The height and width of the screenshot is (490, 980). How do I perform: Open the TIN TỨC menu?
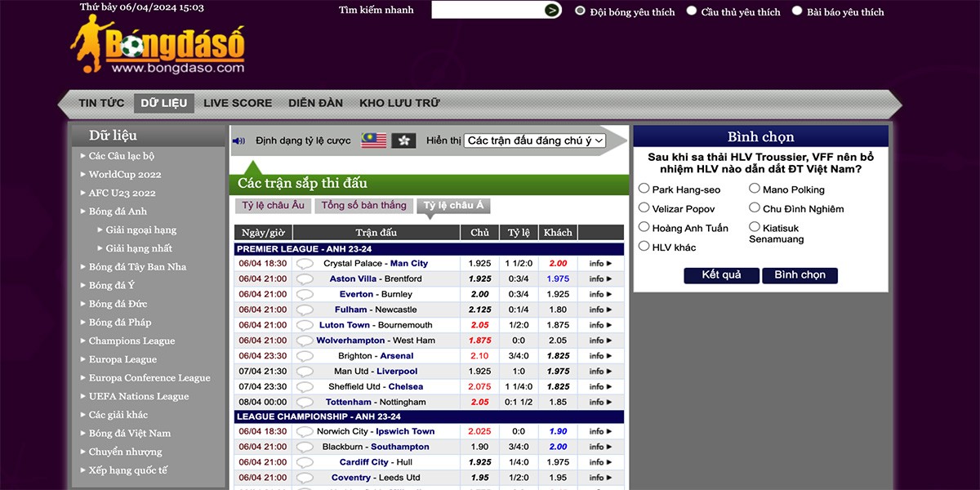[101, 103]
